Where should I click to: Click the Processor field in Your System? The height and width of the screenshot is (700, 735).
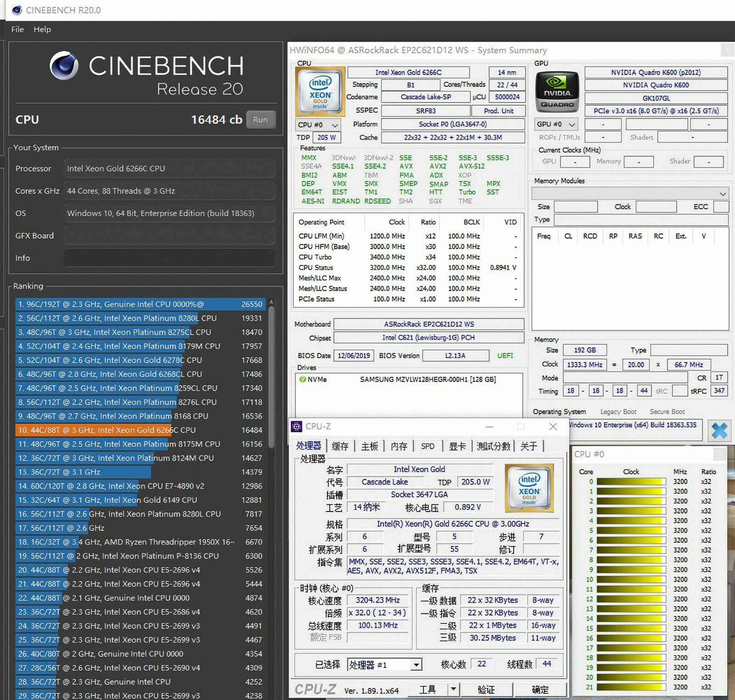(x=170, y=169)
